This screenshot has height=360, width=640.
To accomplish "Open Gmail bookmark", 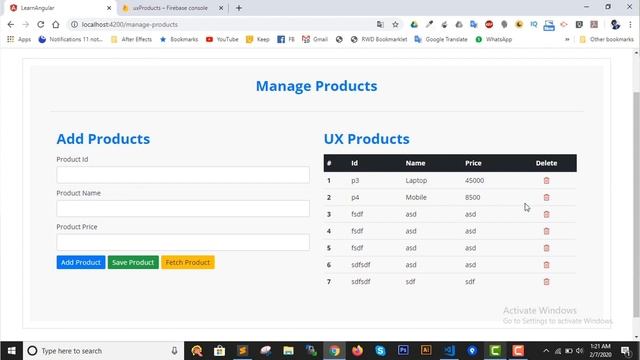I will point(315,40).
